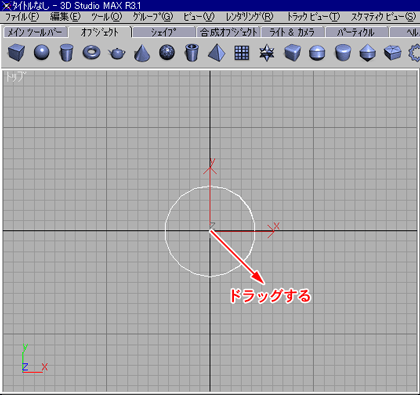This screenshot has width=420, height=395.
Task: Choose the Plane grid icon
Action: coord(242,53)
